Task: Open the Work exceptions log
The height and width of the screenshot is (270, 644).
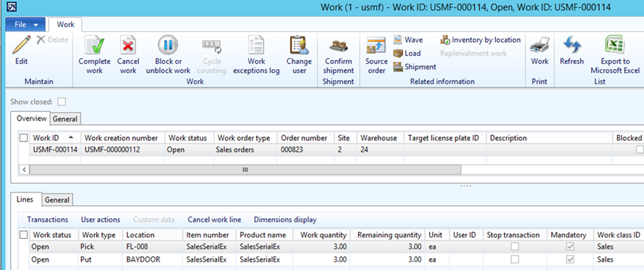Action: point(256,45)
